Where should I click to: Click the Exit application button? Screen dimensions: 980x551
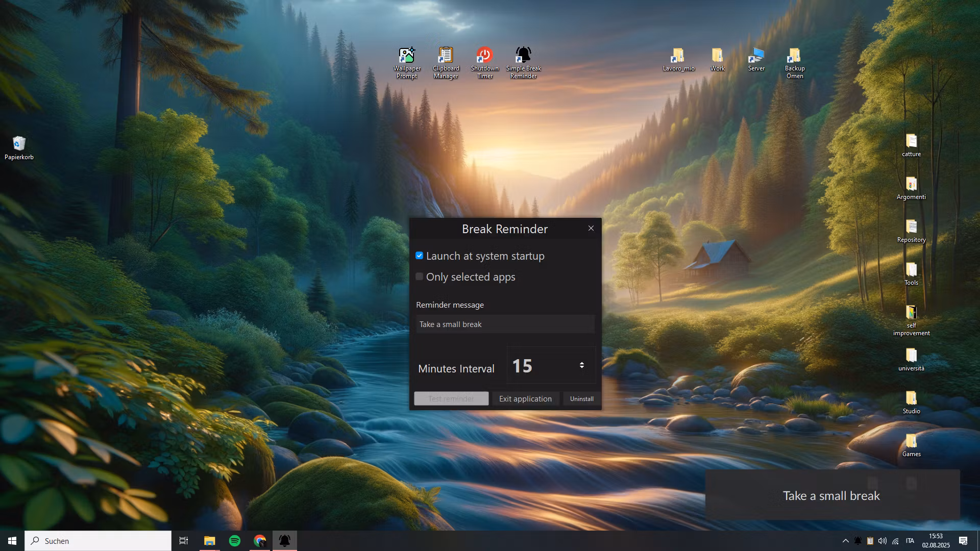point(525,398)
